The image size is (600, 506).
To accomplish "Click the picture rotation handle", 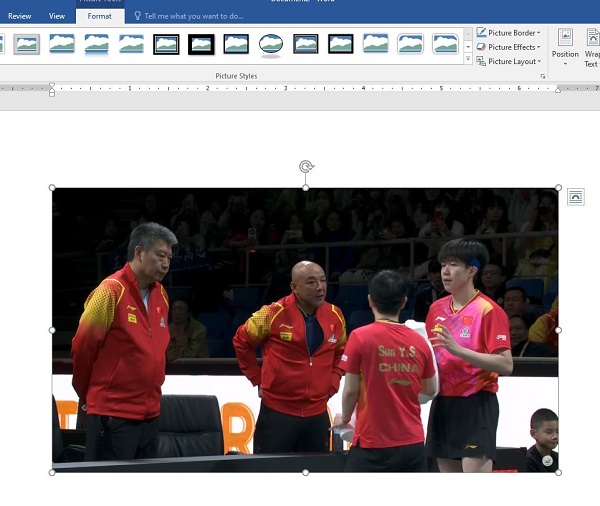I will tap(306, 166).
